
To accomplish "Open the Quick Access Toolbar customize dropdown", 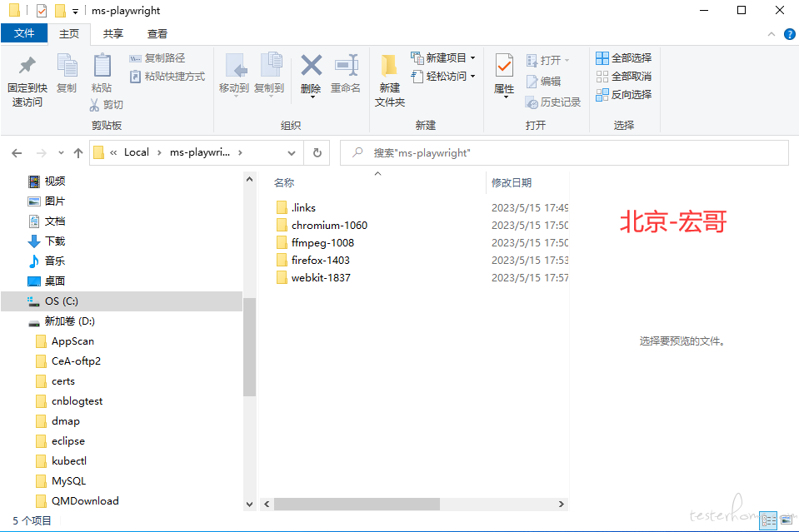I will click(76, 11).
